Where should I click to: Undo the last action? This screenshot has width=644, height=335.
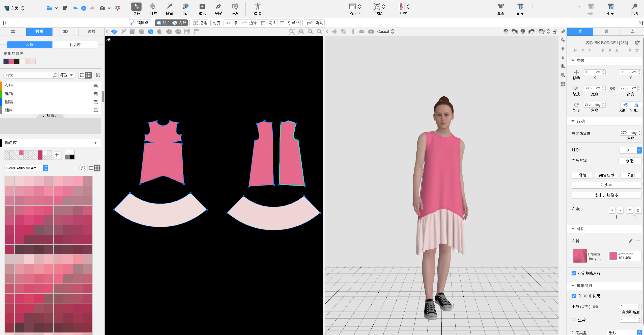(75, 8)
